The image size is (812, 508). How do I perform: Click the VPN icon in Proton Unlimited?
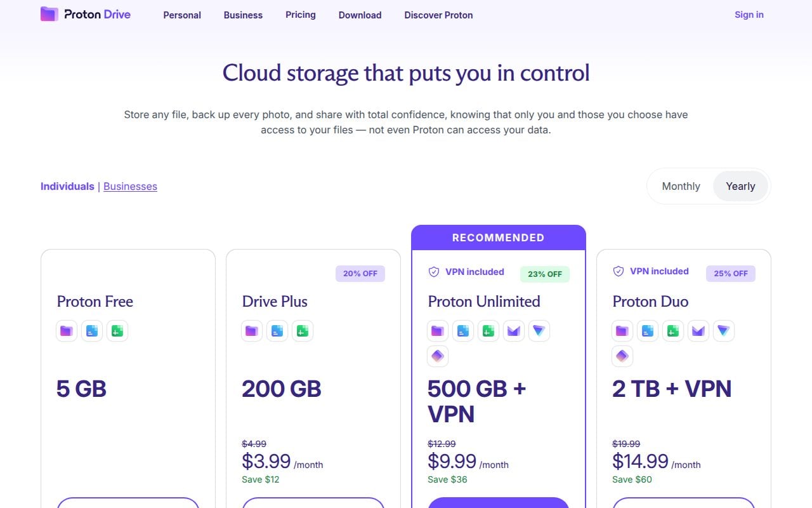539,331
